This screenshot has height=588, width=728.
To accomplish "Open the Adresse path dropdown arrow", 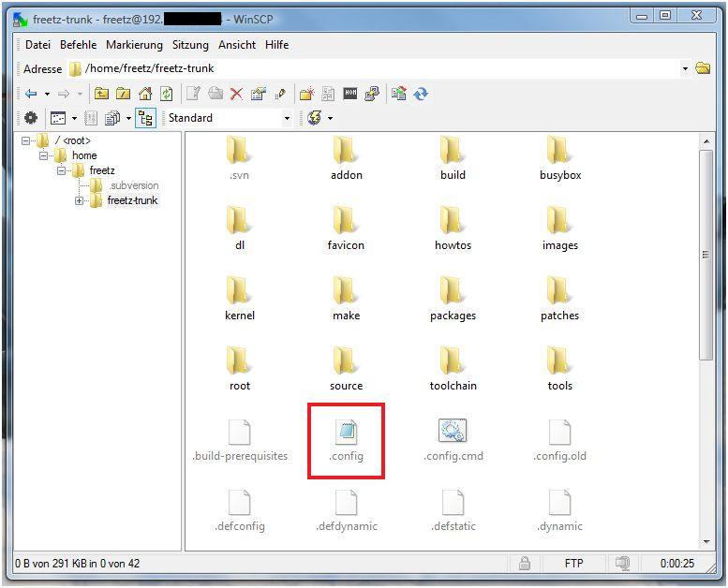I will click(x=685, y=68).
